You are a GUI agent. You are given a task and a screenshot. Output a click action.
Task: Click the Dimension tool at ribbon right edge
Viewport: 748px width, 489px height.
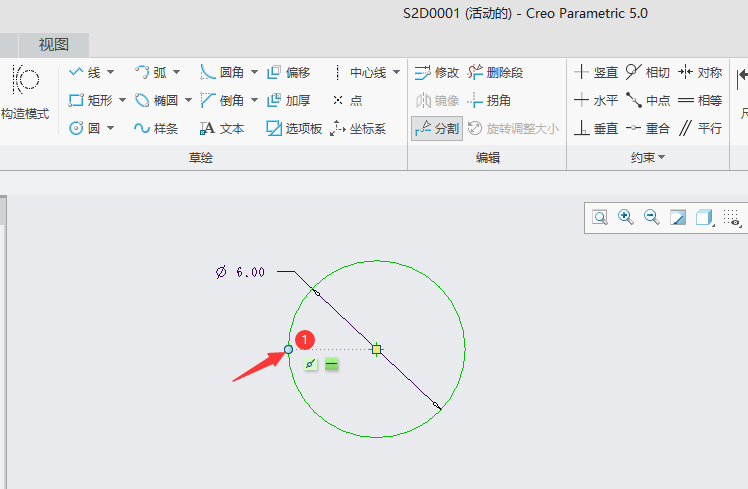742,93
